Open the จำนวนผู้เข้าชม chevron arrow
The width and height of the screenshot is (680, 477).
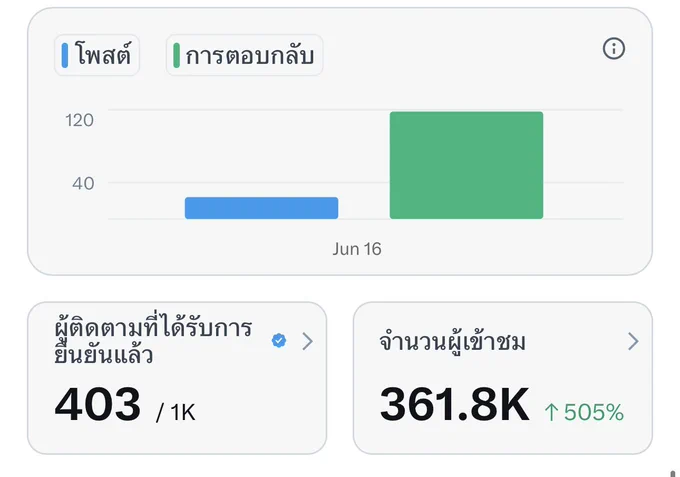pos(633,341)
